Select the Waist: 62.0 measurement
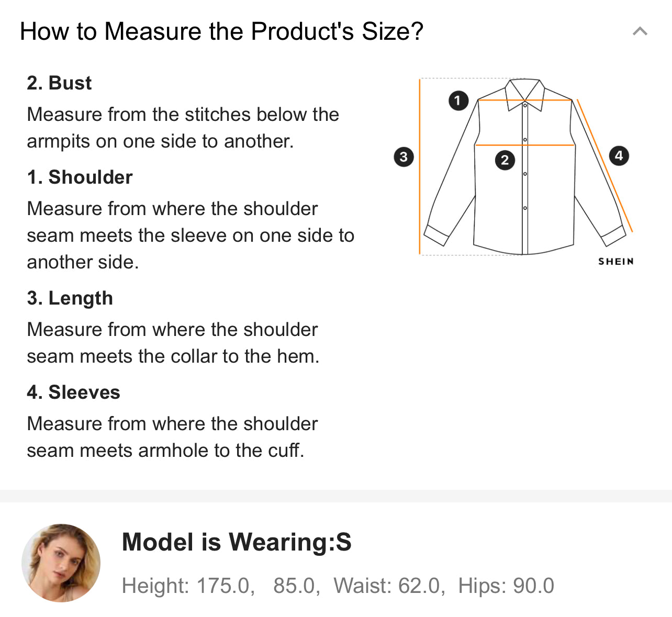Image resolution: width=672 pixels, height=617 pixels. [389, 586]
